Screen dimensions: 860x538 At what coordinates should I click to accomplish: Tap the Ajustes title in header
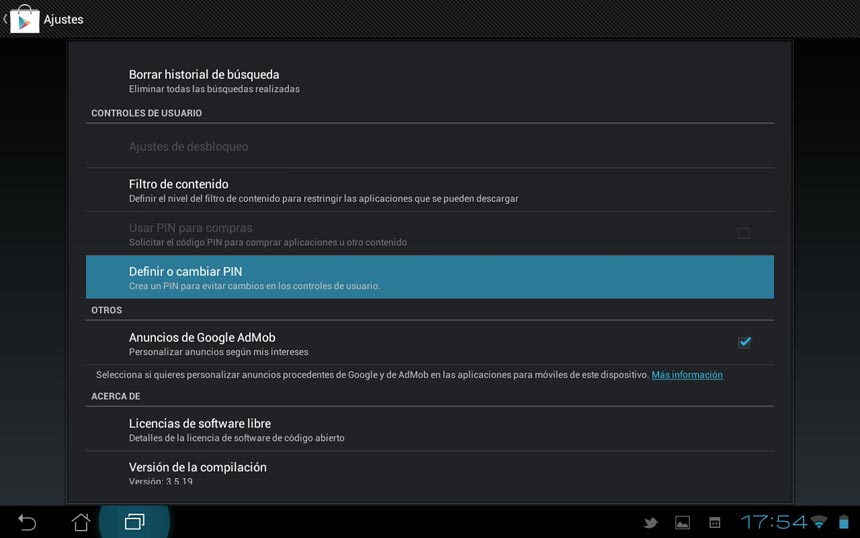pyautogui.click(x=64, y=20)
